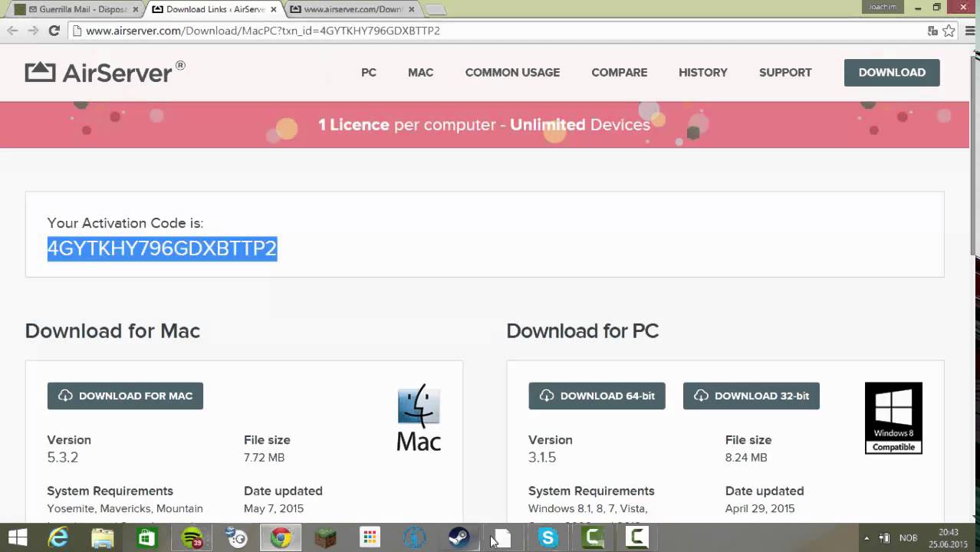Reload the page
Image resolution: width=980 pixels, height=552 pixels.
pos(54,31)
